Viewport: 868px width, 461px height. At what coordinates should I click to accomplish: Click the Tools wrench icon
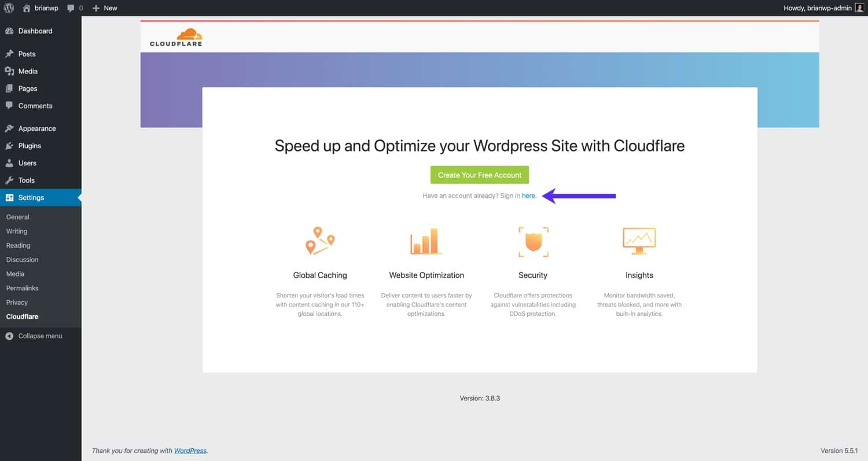coord(10,180)
